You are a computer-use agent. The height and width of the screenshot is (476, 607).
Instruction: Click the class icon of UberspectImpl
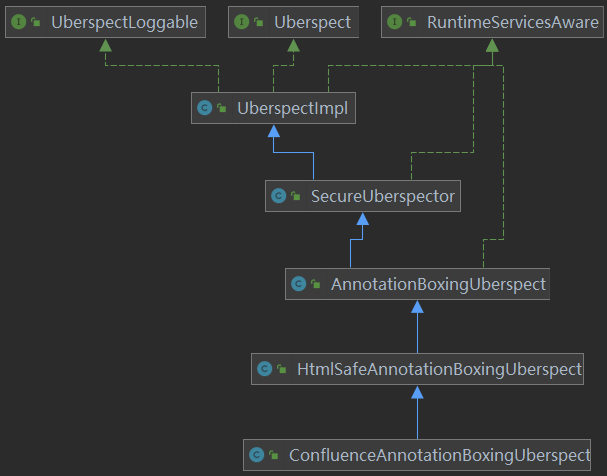204,108
